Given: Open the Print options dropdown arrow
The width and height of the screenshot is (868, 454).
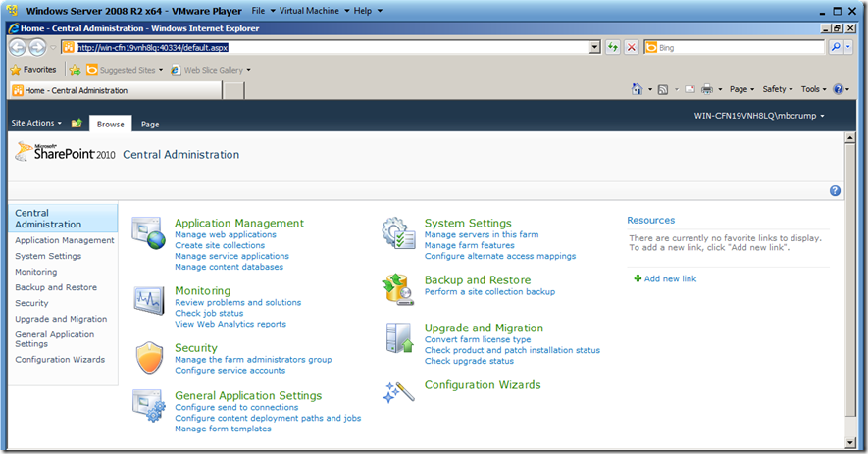Looking at the screenshot, I should tap(720, 89).
